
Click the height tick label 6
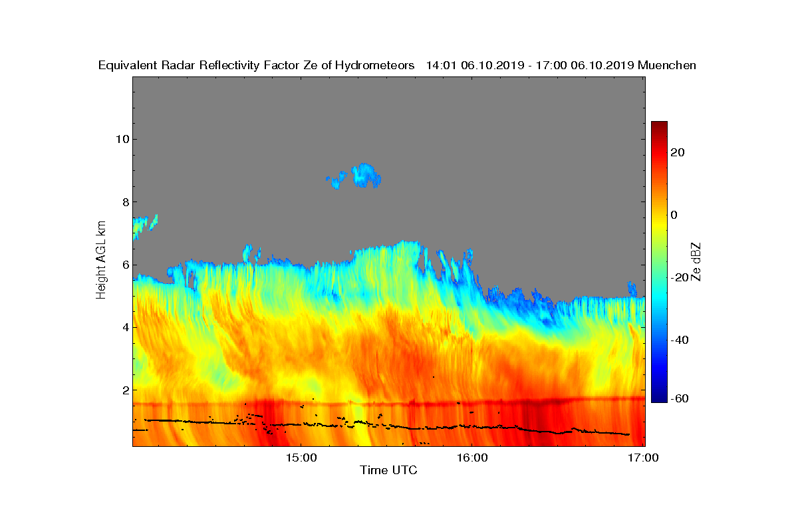point(125,264)
